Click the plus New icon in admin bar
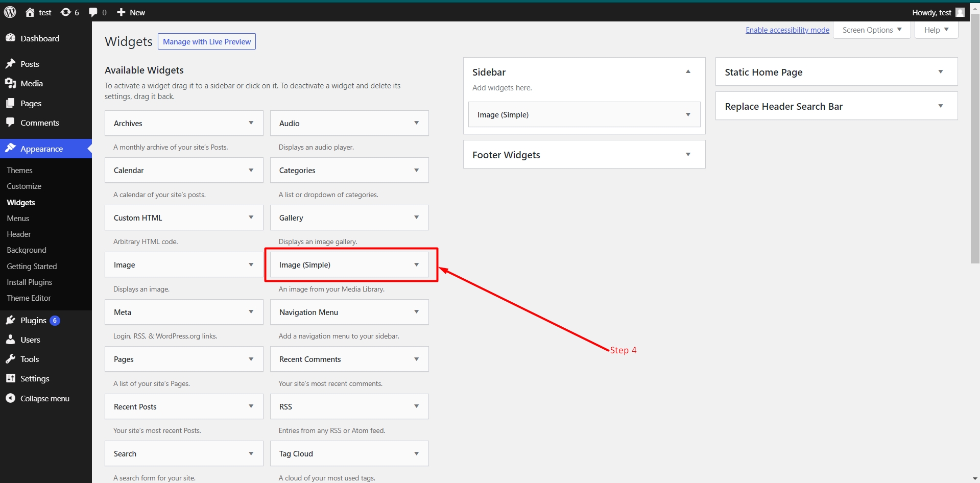 click(121, 12)
